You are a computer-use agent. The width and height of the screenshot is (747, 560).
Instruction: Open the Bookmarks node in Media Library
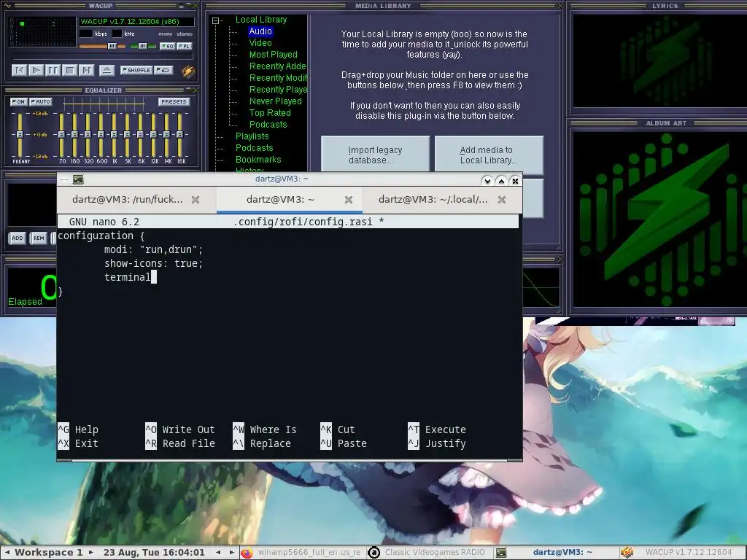258,160
